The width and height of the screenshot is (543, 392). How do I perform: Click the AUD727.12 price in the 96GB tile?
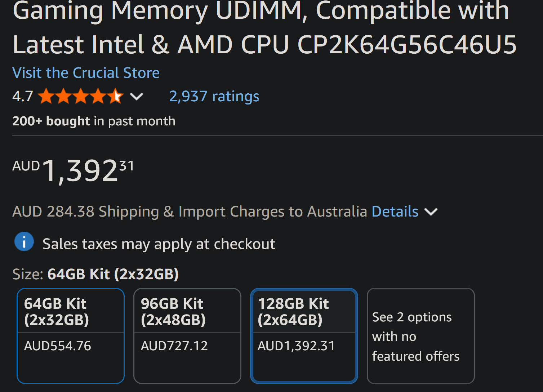point(174,346)
